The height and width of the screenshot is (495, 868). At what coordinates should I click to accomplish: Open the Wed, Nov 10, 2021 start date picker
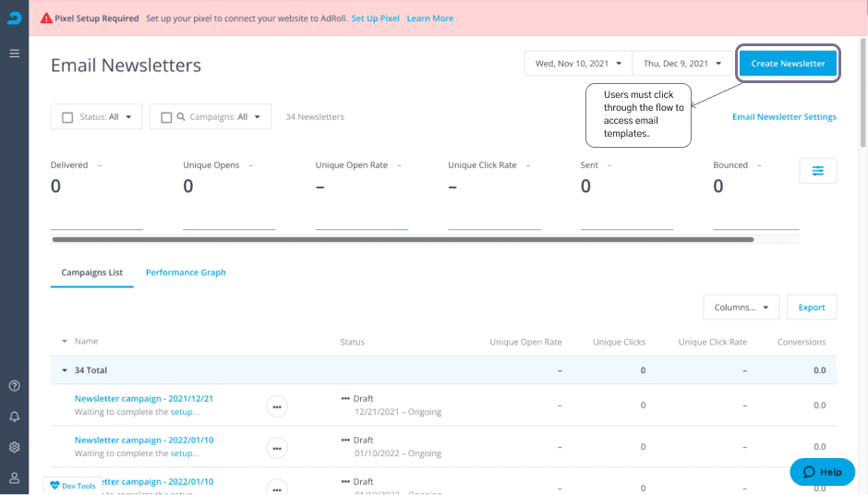(578, 64)
